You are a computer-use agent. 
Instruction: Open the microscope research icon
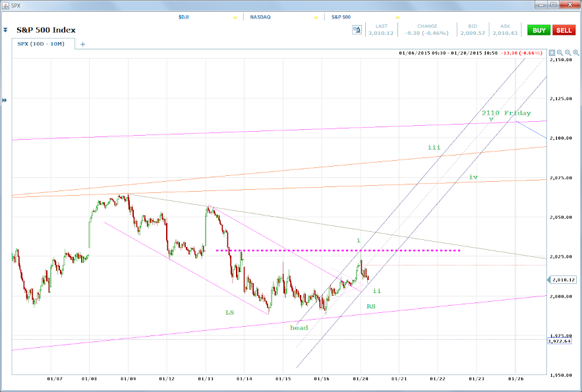tap(357, 30)
